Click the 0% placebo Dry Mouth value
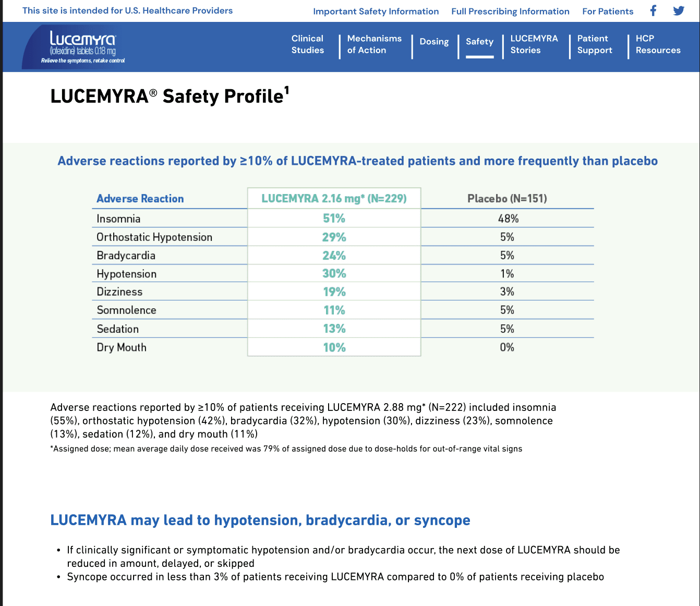Screen dimensions: 700x606 507,347
